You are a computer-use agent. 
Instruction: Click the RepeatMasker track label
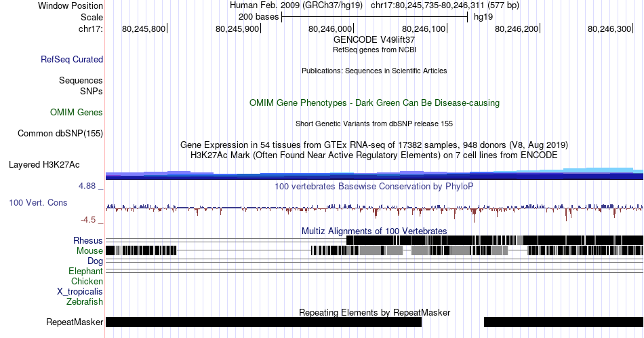pyautogui.click(x=75, y=322)
